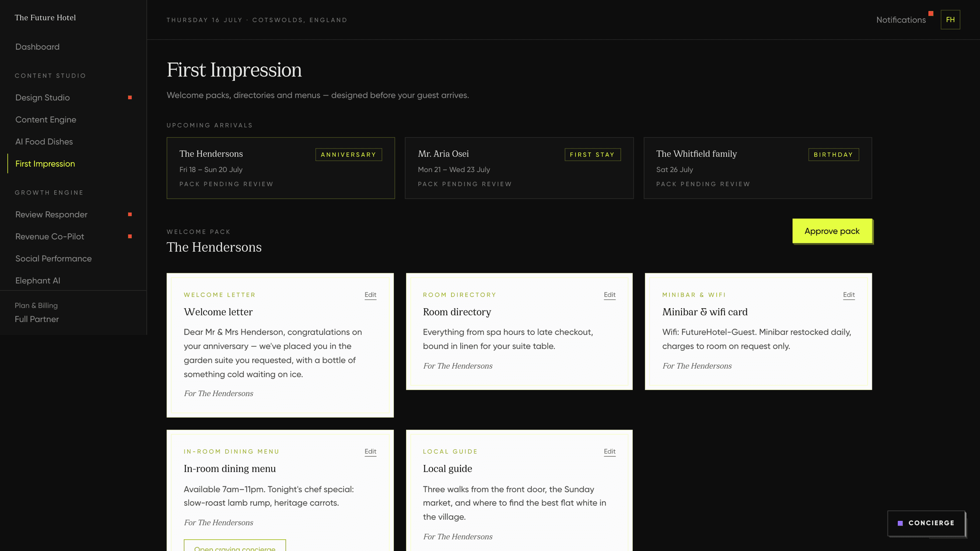Viewport: 980px width, 551px height.
Task: Open Review Responder section
Action: pyautogui.click(x=51, y=214)
